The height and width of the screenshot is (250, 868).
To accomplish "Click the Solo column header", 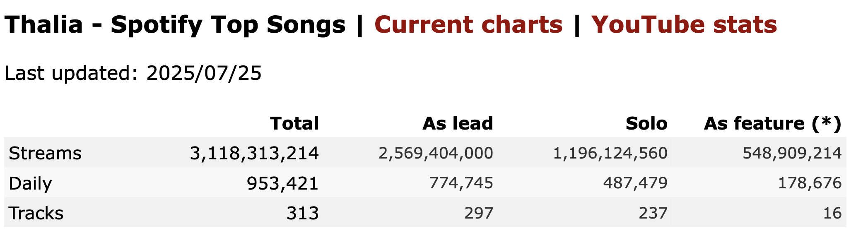I will (x=646, y=123).
